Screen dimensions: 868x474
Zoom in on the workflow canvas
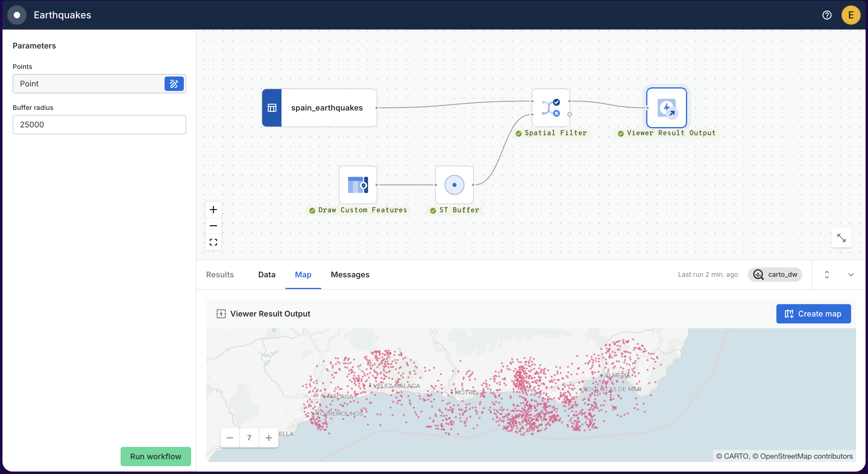(x=213, y=210)
